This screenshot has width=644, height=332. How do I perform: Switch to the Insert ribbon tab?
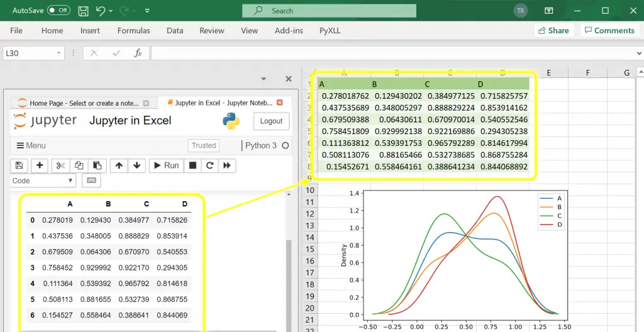pos(90,30)
